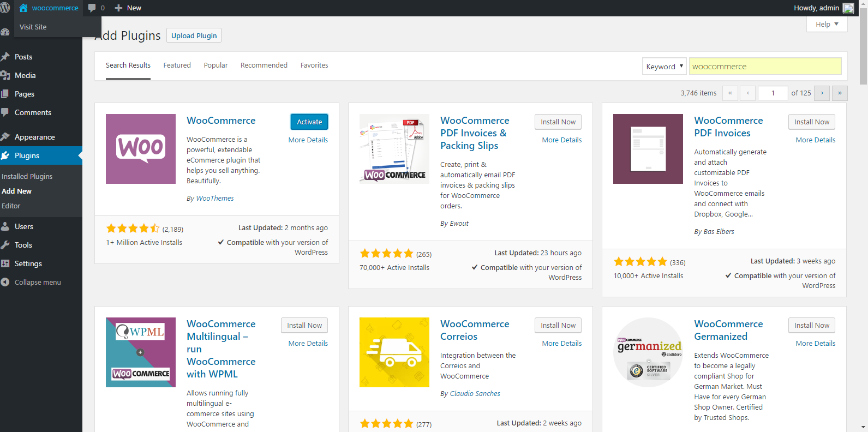Click the Users person icon
This screenshot has width=868, height=432.
click(5, 226)
